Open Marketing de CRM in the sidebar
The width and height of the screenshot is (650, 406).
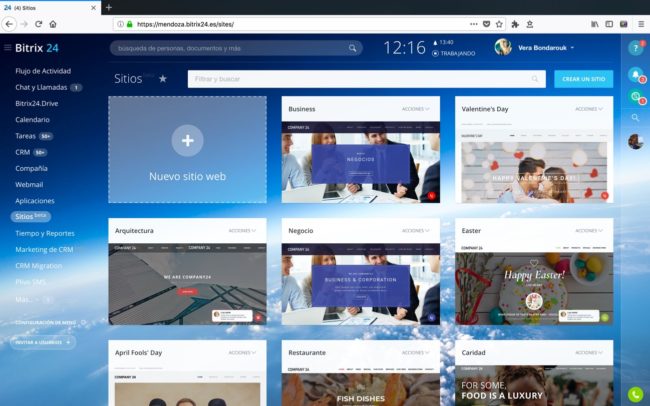coord(44,249)
